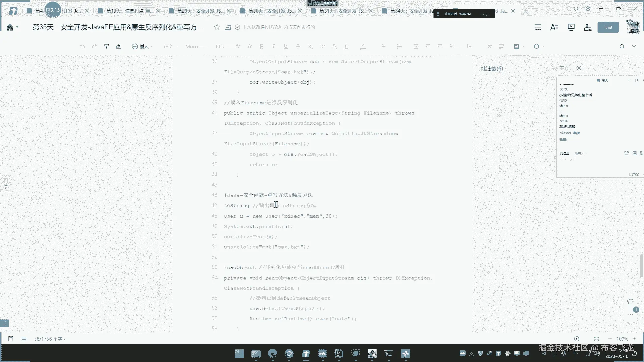Open the 插入 insert dropdown
The width and height of the screenshot is (644, 362).
[142, 46]
